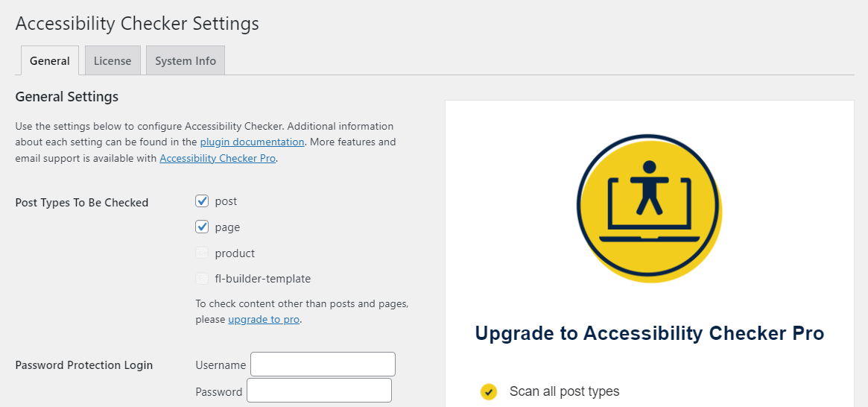868x407 pixels.
Task: Focus the Username input field
Action: coord(323,365)
